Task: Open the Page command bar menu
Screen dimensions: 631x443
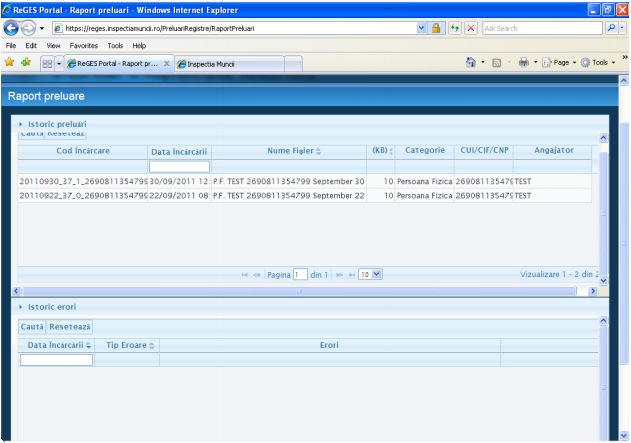Action: coord(559,62)
